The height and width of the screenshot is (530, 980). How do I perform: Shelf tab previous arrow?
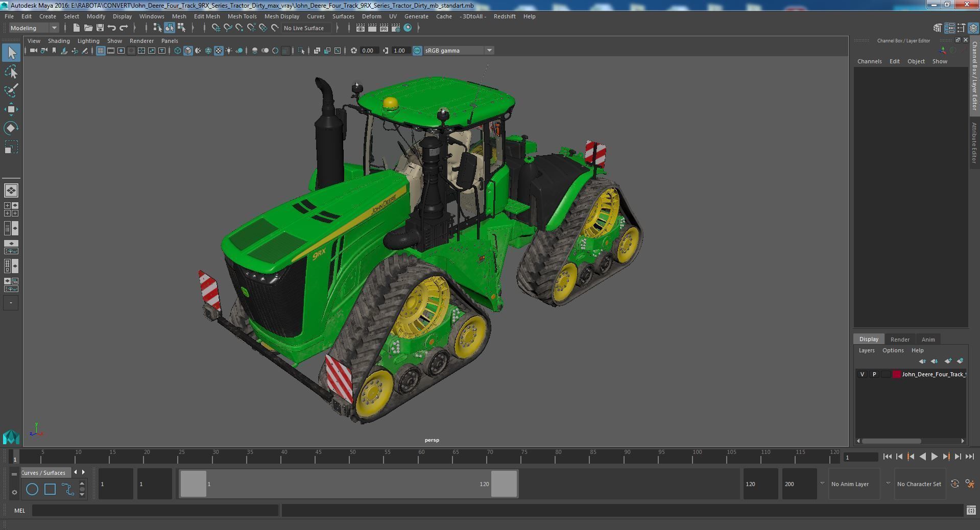pos(76,472)
